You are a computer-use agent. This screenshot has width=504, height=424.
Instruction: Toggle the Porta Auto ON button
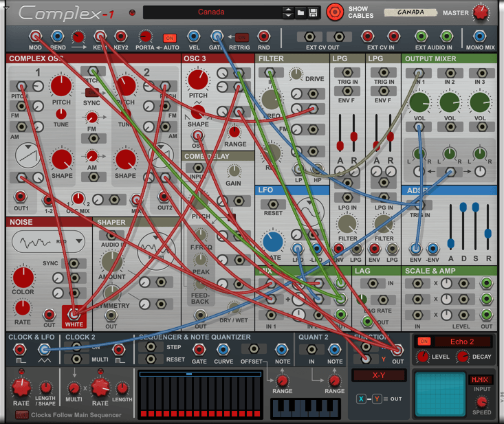170,38
